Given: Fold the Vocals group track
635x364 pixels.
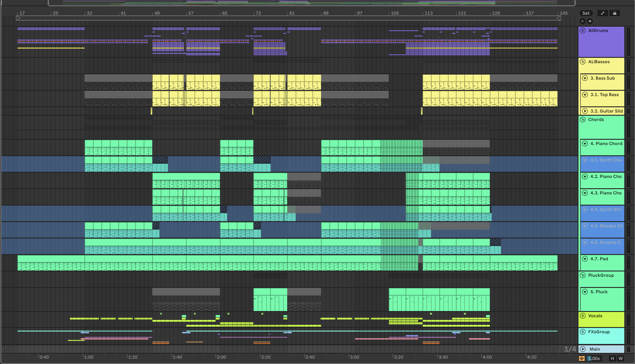Looking at the screenshot, I should click(x=583, y=316).
